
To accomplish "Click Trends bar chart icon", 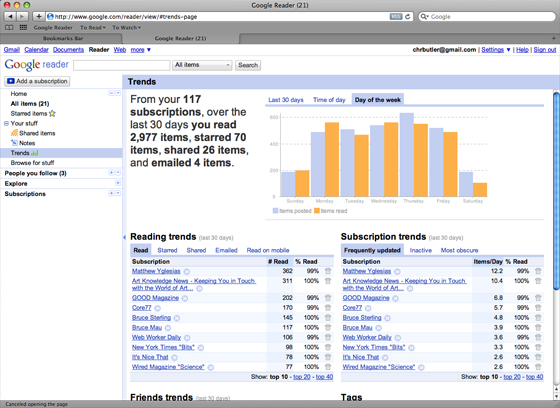I will point(35,153).
